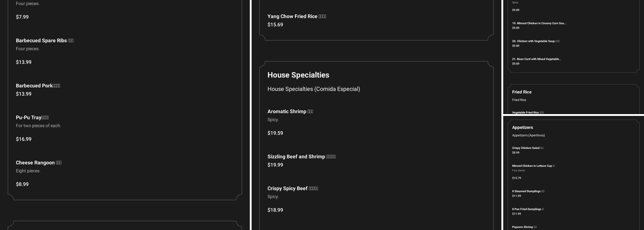The image size is (644, 230).
Task: Click item 21 Bean Curd with Mixed Vegetable
Action: click(536, 59)
